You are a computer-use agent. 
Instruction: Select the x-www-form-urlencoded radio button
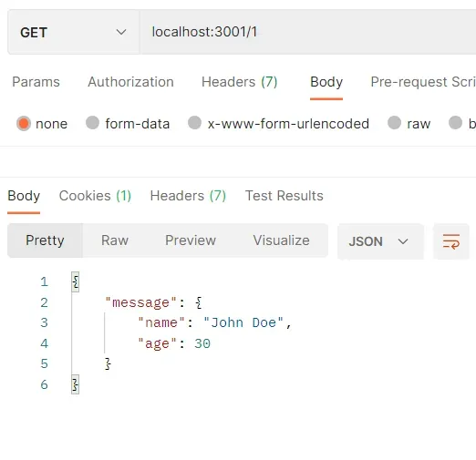pos(194,123)
